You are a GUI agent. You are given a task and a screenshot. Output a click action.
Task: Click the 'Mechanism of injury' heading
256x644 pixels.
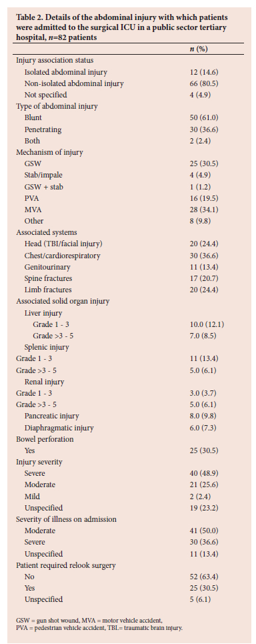(x=49, y=152)
